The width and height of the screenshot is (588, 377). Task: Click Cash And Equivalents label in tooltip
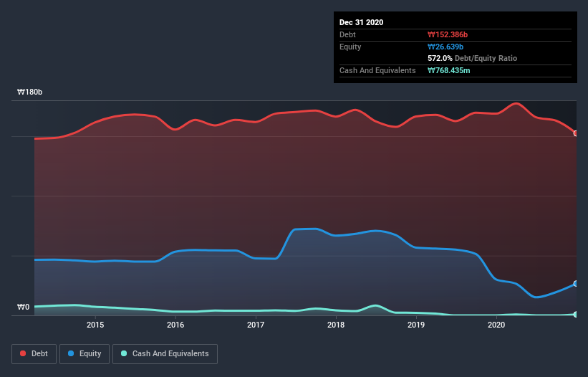[x=377, y=70]
